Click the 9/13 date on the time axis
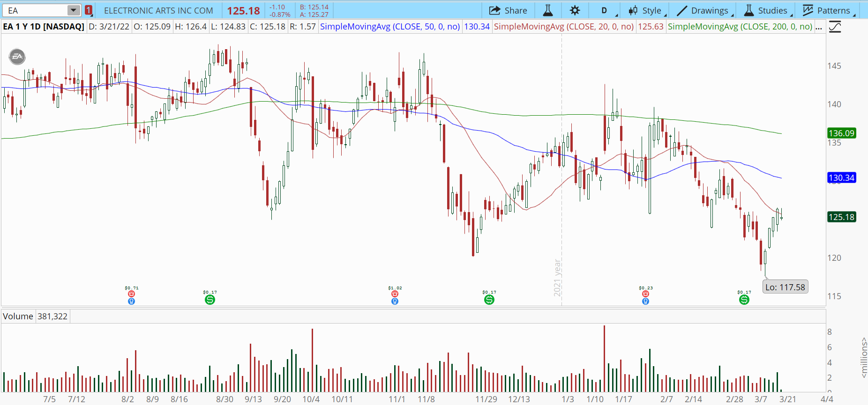This screenshot has width=868, height=405. click(x=253, y=399)
